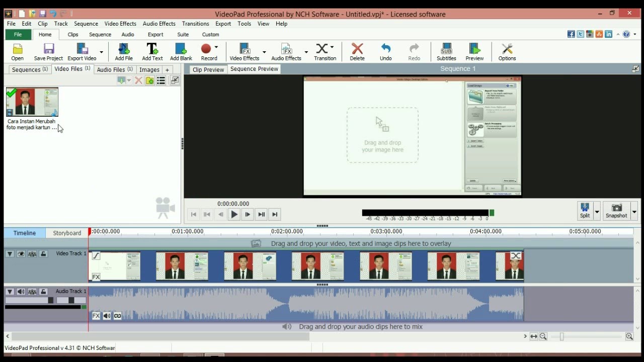Open Video Effects from the toolbar
644x362 pixels.
245,52
